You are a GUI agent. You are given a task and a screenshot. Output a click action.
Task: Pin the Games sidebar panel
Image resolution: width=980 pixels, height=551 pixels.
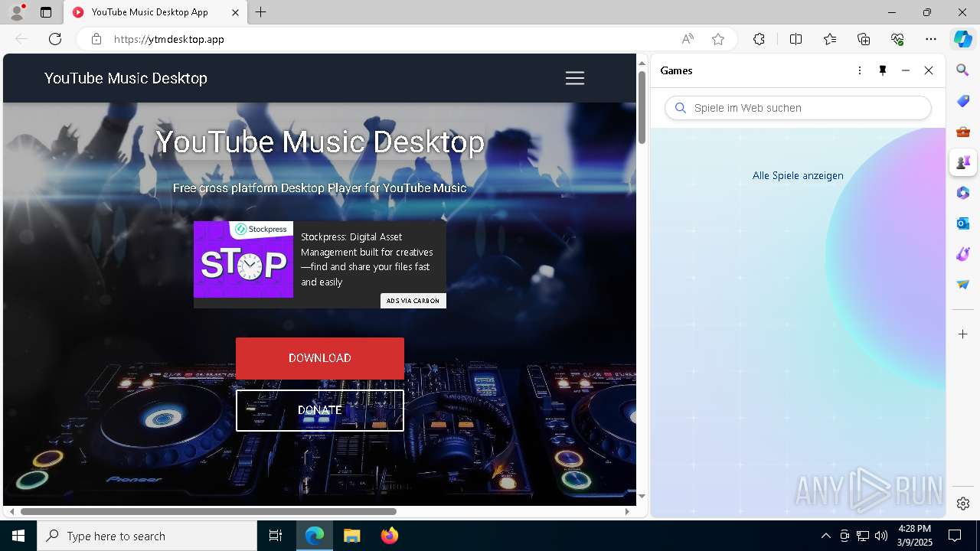(x=883, y=70)
